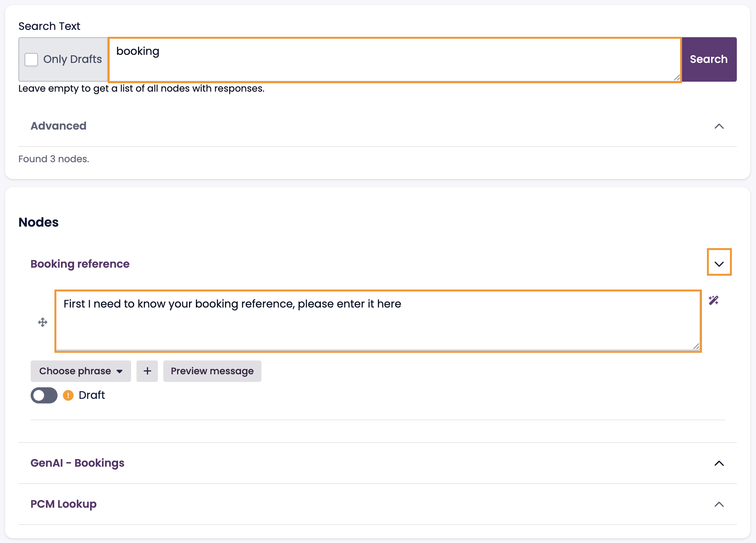Click the Search button
The image size is (756, 543).
[x=709, y=59]
